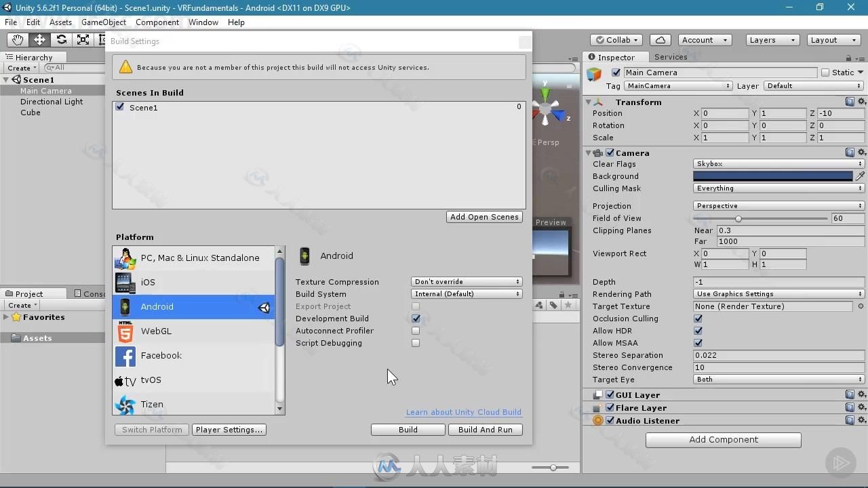Screen dimensions: 868x488
Task: Click the Background color swatch
Action: click(773, 176)
